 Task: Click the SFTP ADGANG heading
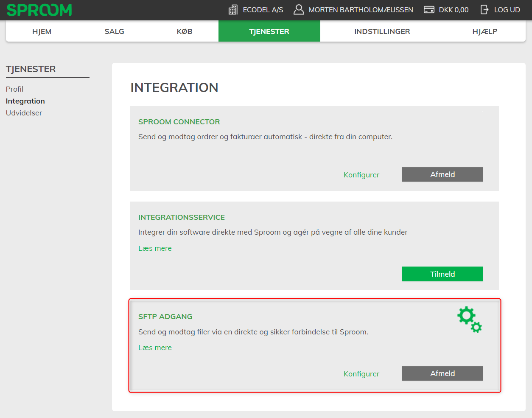pyautogui.click(x=165, y=317)
